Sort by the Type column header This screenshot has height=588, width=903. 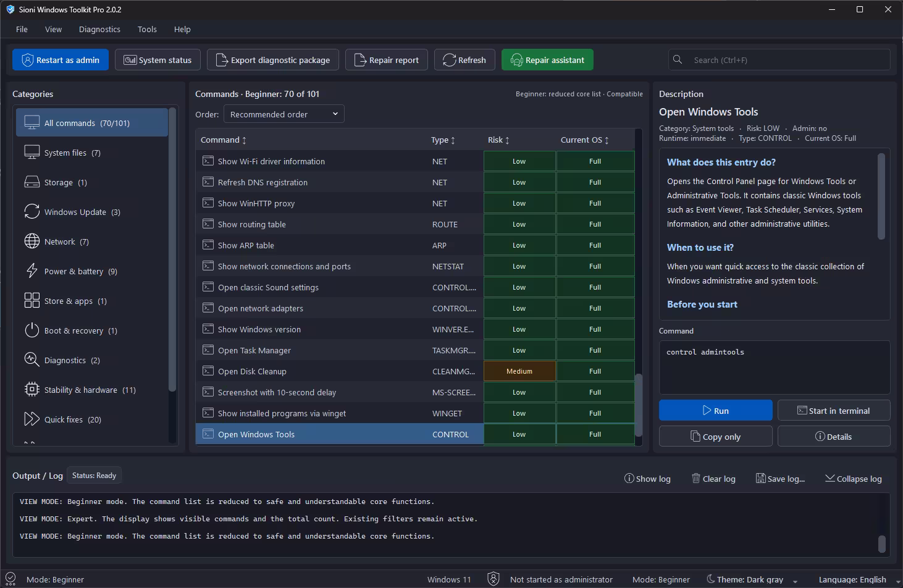coord(443,140)
